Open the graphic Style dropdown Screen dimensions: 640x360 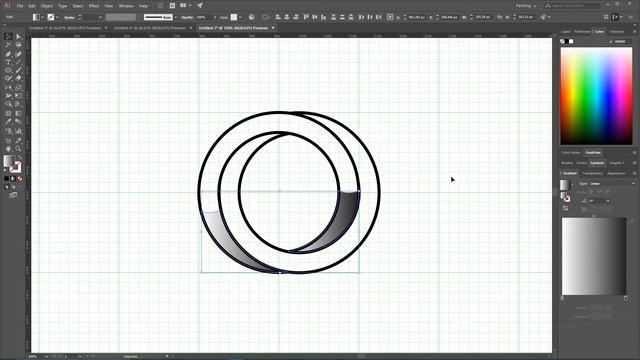point(240,17)
